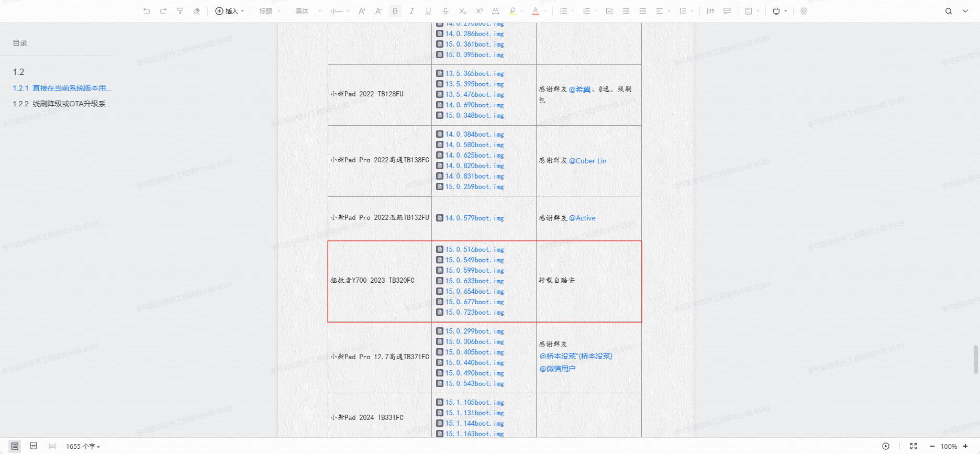This screenshot has height=454, width=980.
Task: Redo the last undone edit
Action: coord(163,11)
